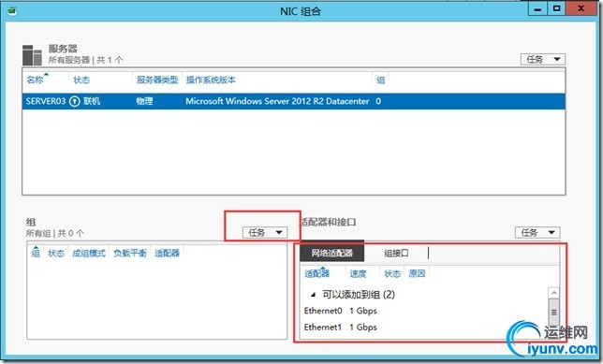
Task: Switch to the 网络适配器 tab
Action: coord(331,253)
